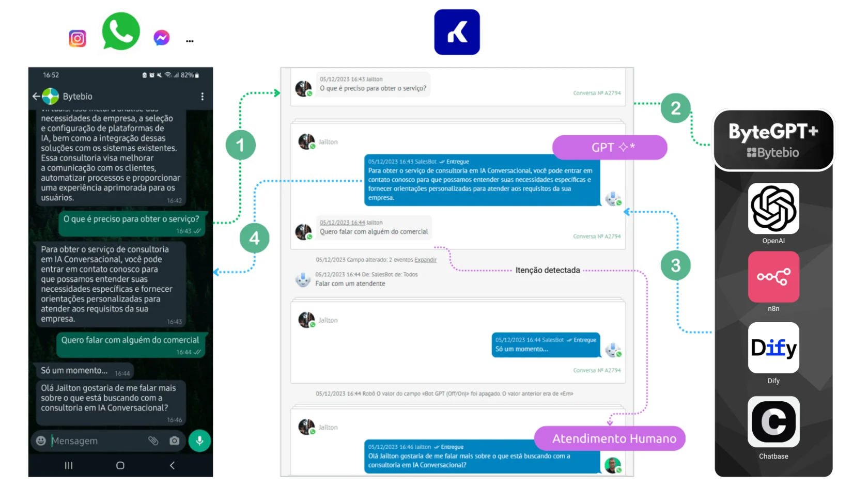Click the ByteGPT+ Bytebio banner
Screen dimensions: 868x488
point(773,140)
